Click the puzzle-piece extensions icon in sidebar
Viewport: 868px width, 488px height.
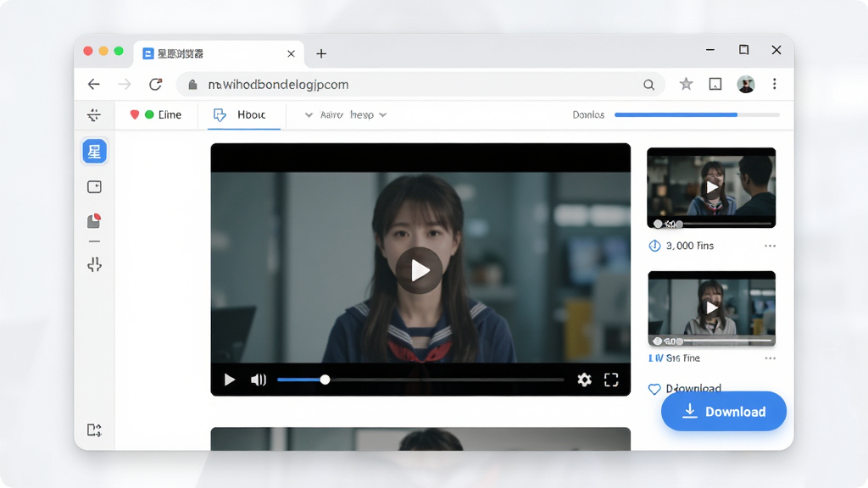95,264
